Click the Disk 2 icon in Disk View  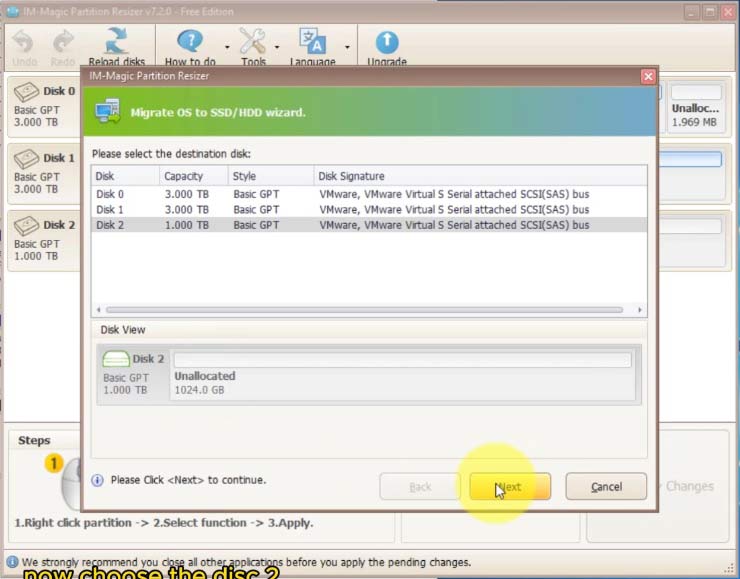click(x=116, y=359)
